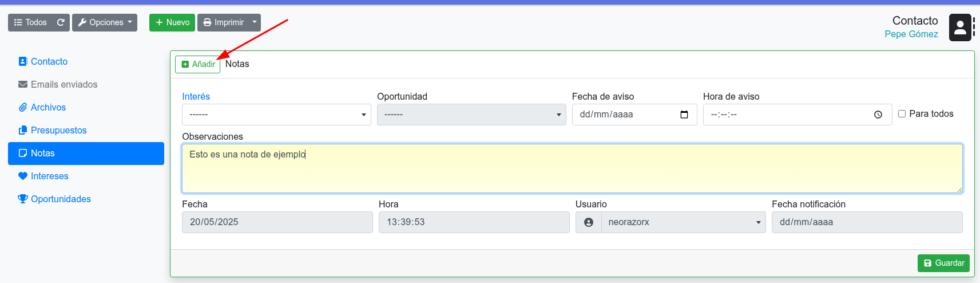The image size is (980, 283).
Task: Click the Añadir button to add note
Action: (198, 64)
